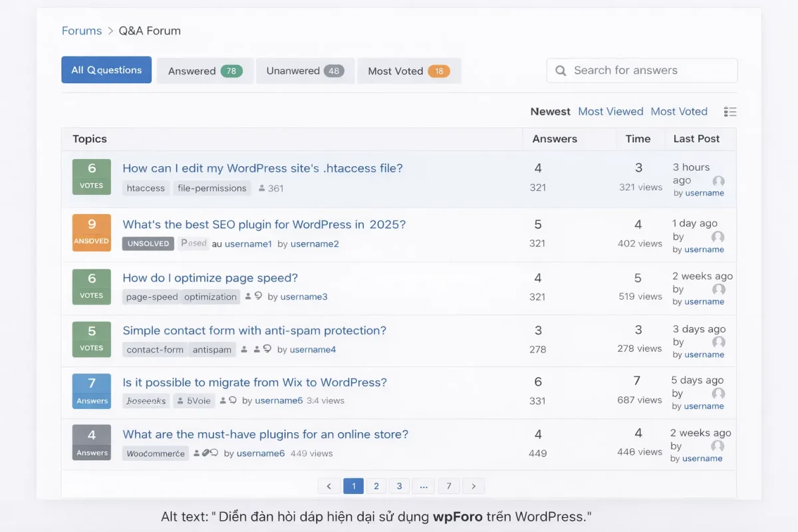Click the gray 4 Answers badge
This screenshot has width=798, height=532.
pos(92,442)
